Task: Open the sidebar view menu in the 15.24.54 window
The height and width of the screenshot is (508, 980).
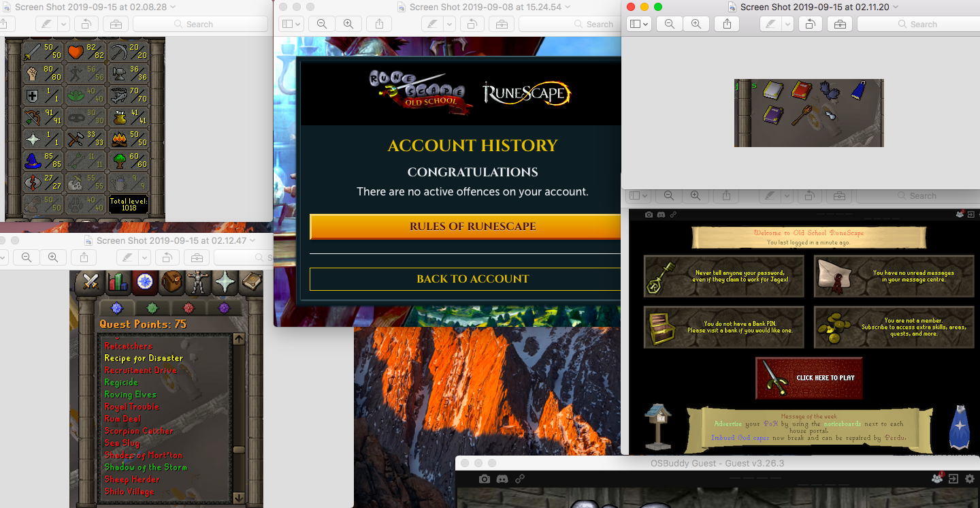Action: [x=291, y=24]
